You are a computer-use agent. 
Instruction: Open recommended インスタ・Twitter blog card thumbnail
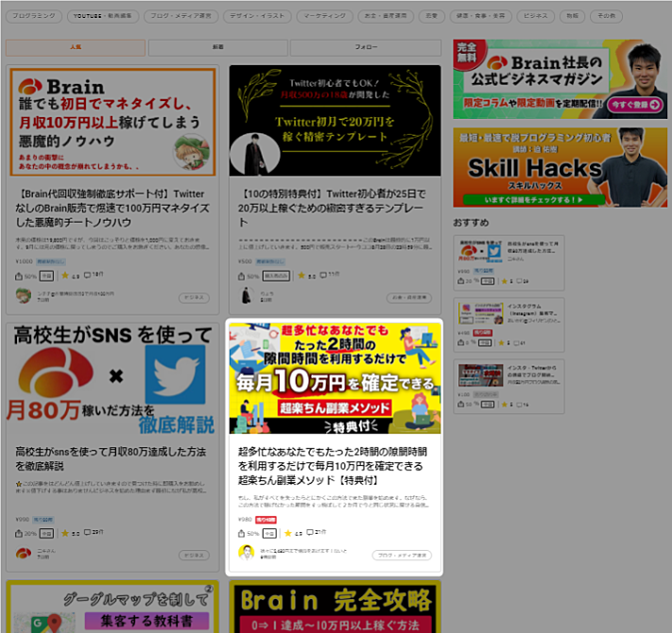point(480,375)
